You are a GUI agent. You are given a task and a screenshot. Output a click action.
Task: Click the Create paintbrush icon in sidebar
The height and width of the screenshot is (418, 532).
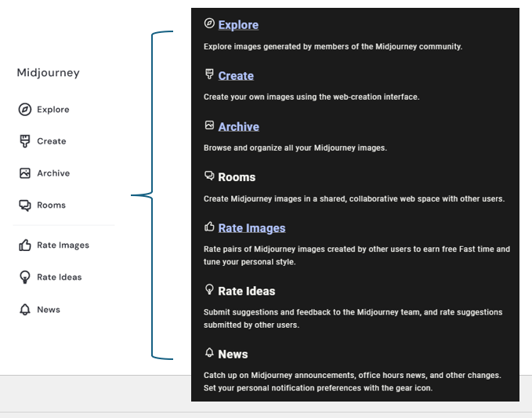tap(25, 141)
